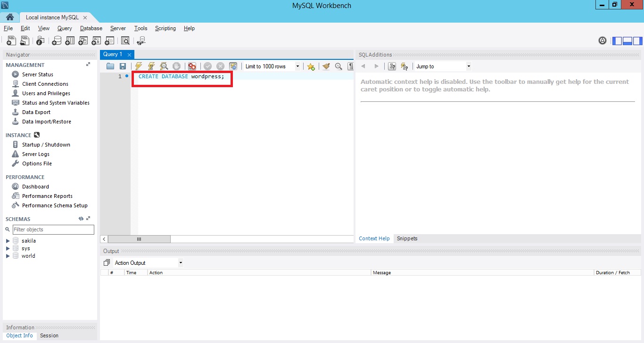Viewport: 644px width, 343px height.
Task: Save the script to a file
Action: (123, 66)
